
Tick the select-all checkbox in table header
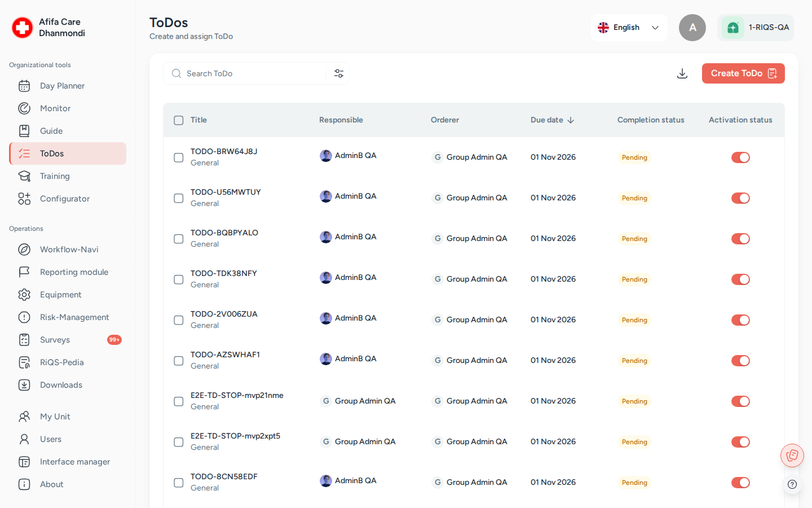[x=179, y=120]
